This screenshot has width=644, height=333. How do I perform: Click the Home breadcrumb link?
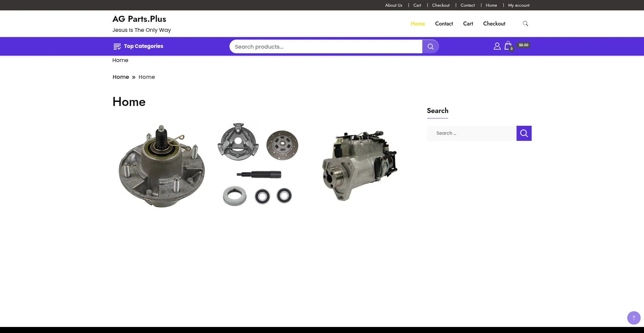click(x=121, y=77)
